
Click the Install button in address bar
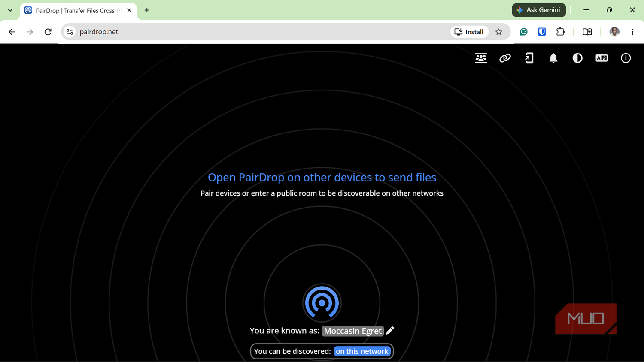[x=469, y=32]
